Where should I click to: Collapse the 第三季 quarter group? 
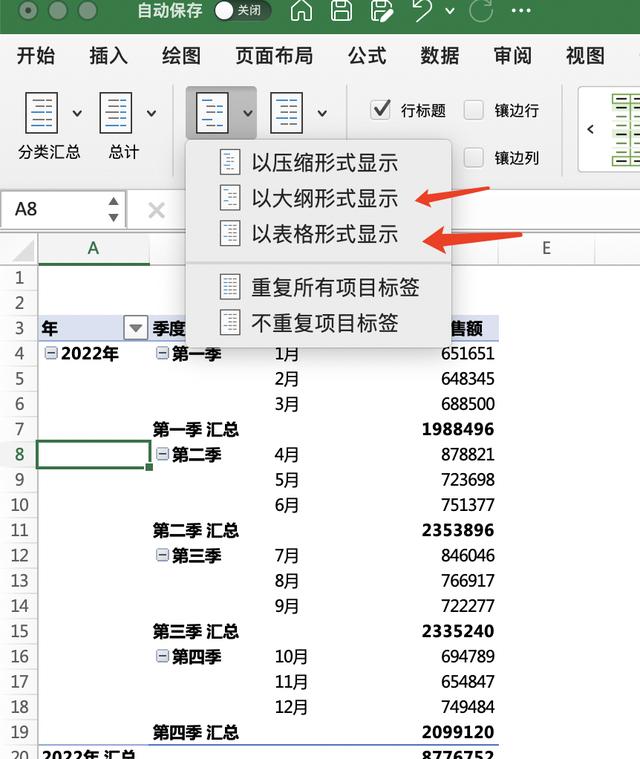pyautogui.click(x=163, y=555)
